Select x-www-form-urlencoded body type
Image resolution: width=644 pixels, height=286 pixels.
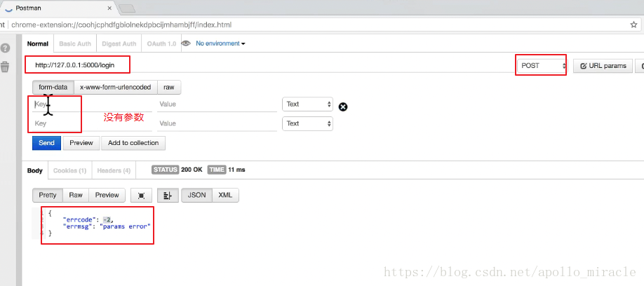[x=116, y=88]
